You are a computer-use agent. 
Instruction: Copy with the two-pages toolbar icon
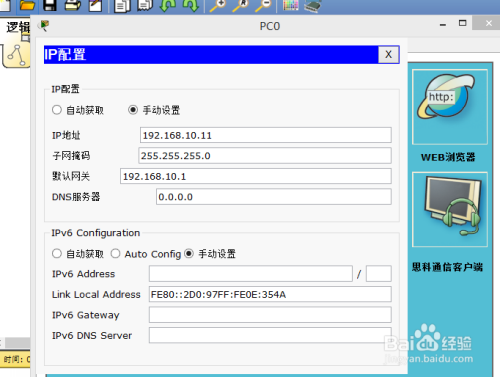(122, 6)
